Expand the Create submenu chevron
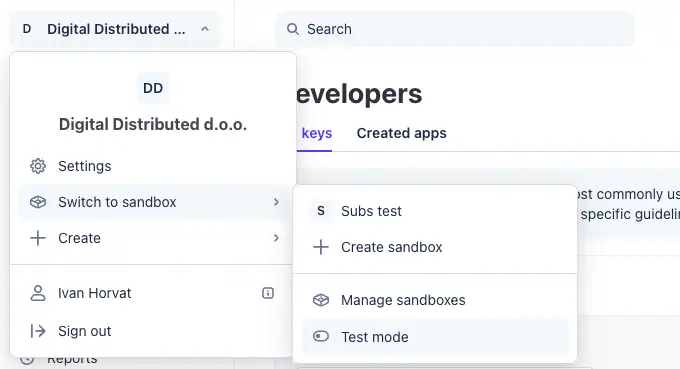Viewport: 680px width, 369px height. click(276, 238)
